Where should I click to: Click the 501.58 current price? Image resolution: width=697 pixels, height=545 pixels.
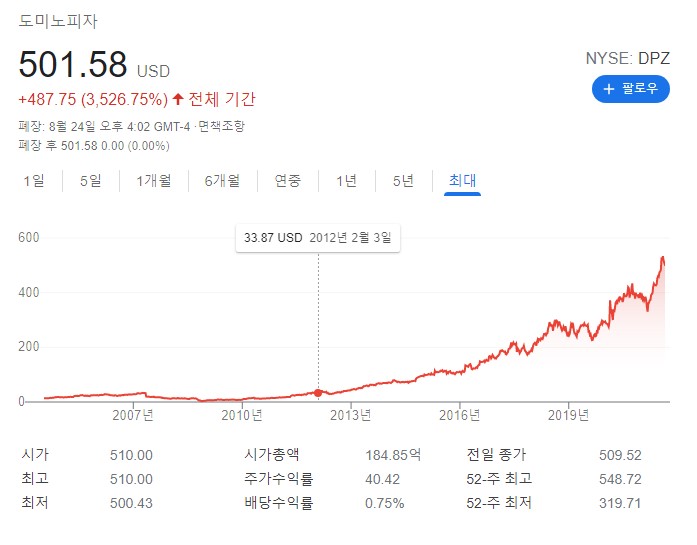point(73,64)
